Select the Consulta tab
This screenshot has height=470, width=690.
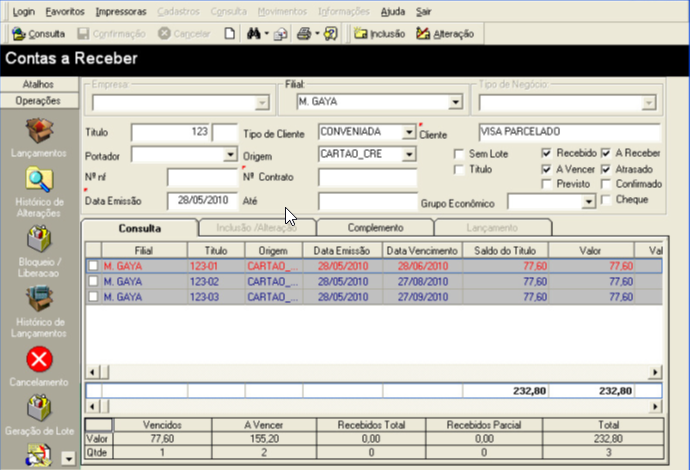(139, 228)
